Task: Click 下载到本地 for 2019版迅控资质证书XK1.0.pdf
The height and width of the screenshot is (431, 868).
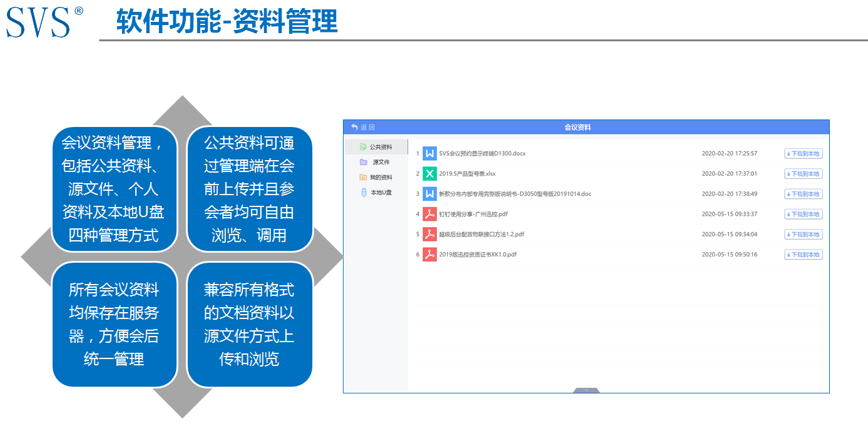Action: point(803,254)
